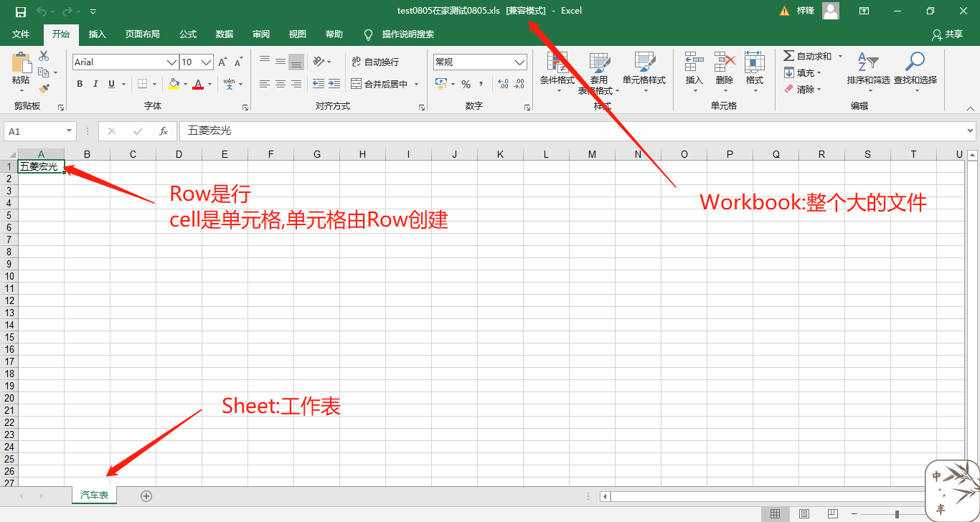Click the insert function fx icon

coord(164,131)
